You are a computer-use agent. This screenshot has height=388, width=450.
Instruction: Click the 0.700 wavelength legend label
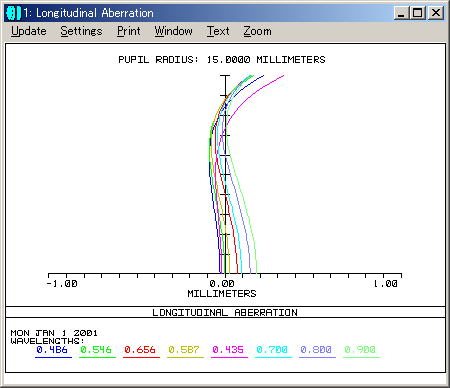click(272, 350)
